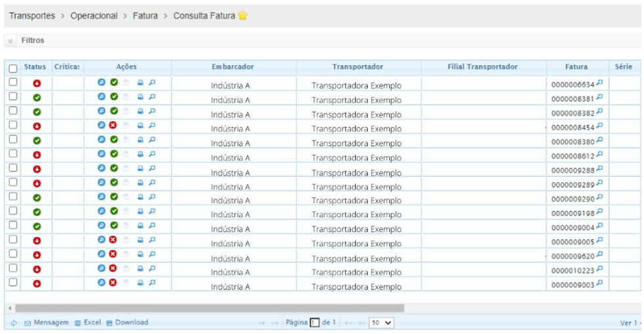
Task: Click magnifier beside fatura number 0000009288
Action: [599, 168]
